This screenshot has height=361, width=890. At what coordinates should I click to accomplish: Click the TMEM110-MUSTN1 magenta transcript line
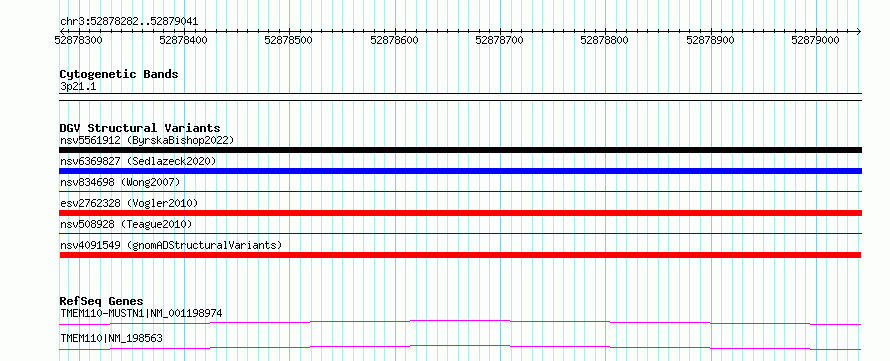point(460,322)
